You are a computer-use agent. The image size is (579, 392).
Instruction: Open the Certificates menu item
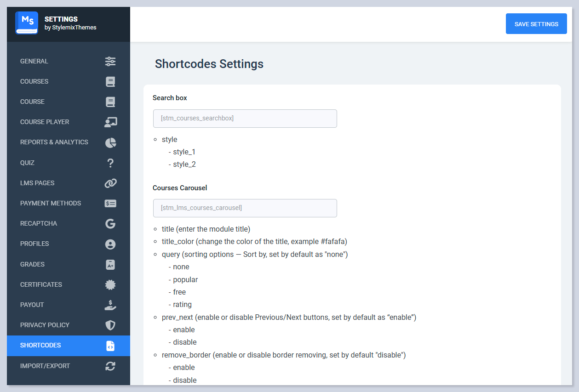[41, 284]
